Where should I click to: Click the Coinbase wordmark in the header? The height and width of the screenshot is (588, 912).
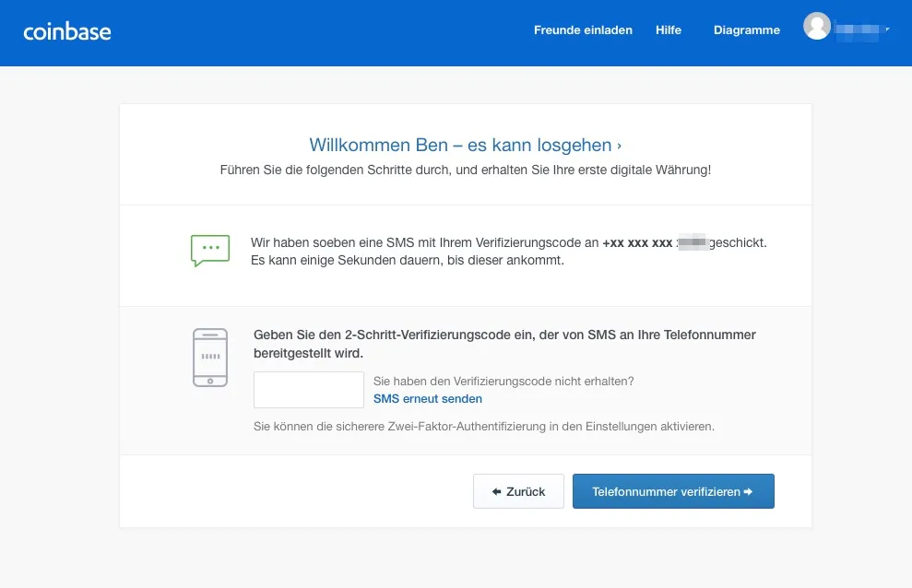(66, 31)
